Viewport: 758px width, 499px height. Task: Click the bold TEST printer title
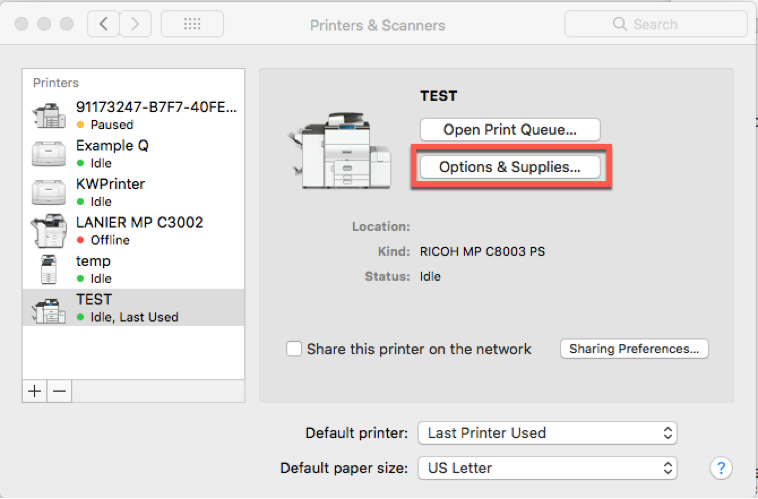click(x=438, y=96)
